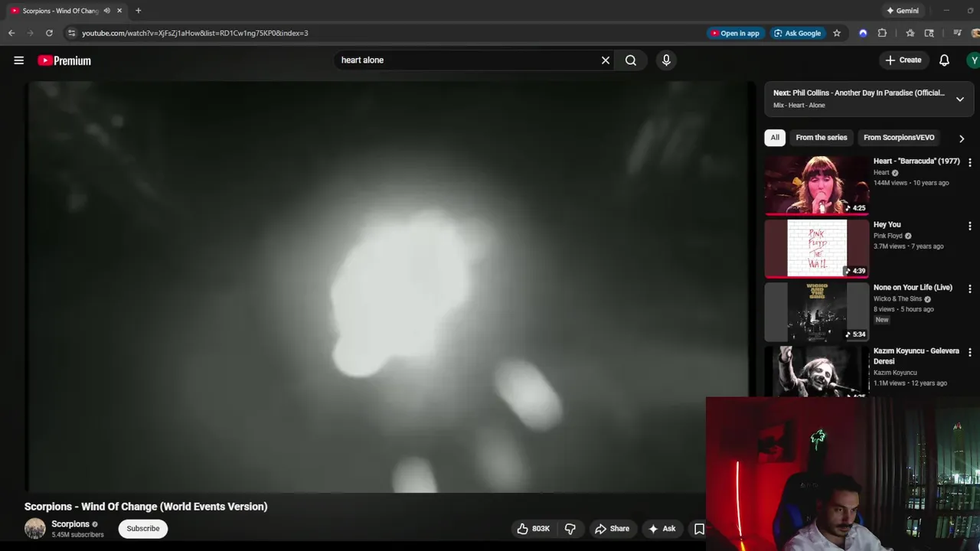Open the YouTube hamburger guide menu

(18, 60)
